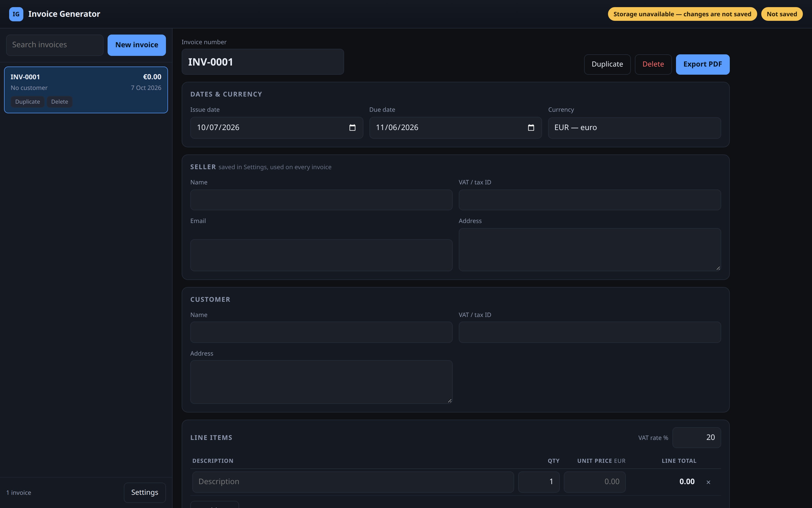Click the QTY field showing 1
This screenshot has width=812, height=508.
(539, 482)
